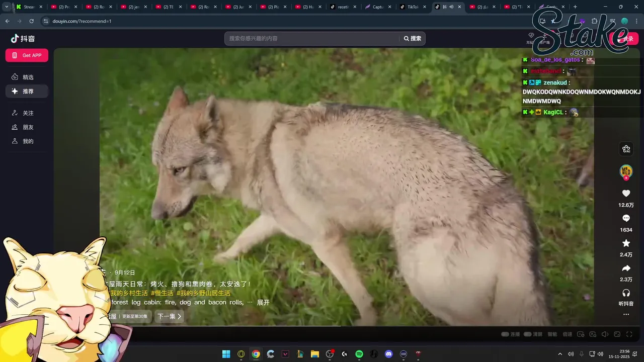The height and width of the screenshot is (362, 644).
Task: Like the video with the heart icon
Action: 626,194
